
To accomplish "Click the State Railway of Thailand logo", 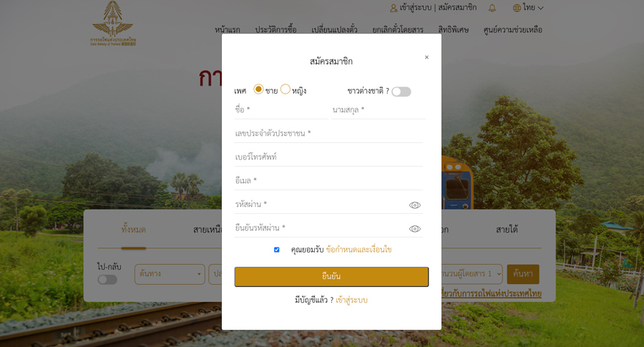I will point(113,24).
